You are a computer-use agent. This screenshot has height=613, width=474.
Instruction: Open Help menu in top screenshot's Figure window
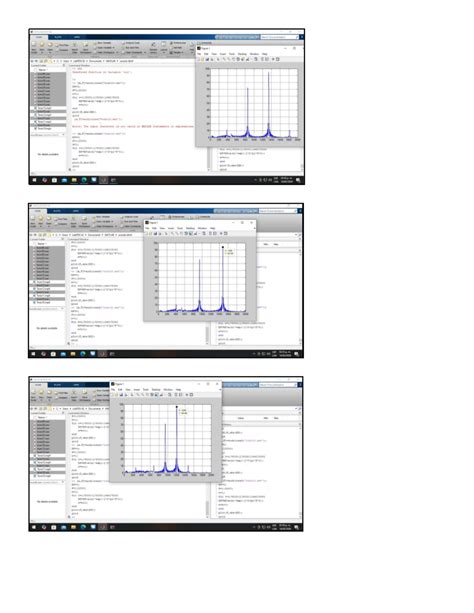(265, 54)
